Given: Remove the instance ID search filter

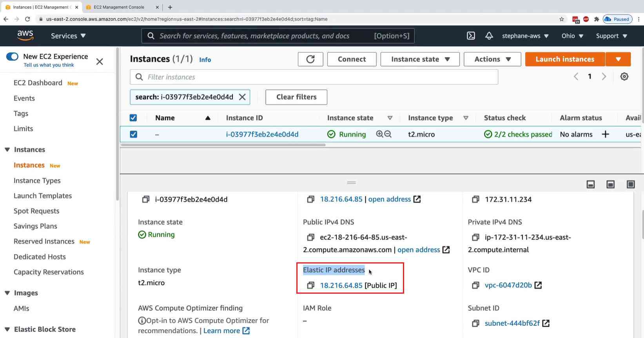Looking at the screenshot, I should pos(242,97).
